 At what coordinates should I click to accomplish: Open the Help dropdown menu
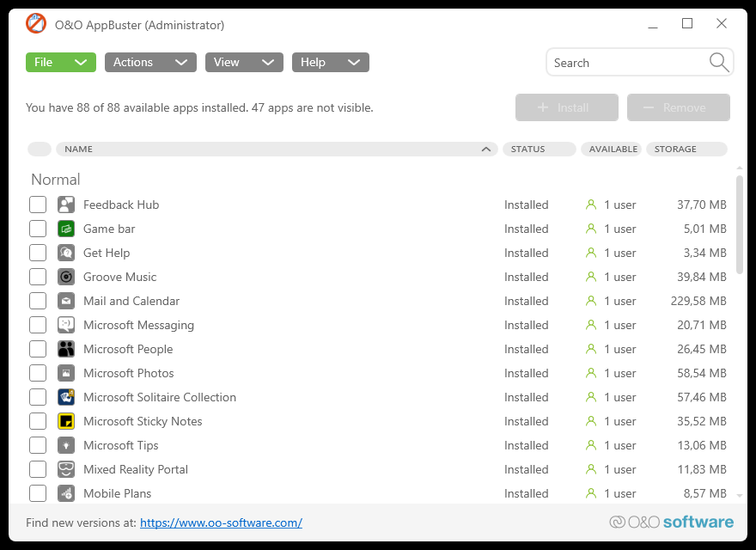[x=330, y=62]
